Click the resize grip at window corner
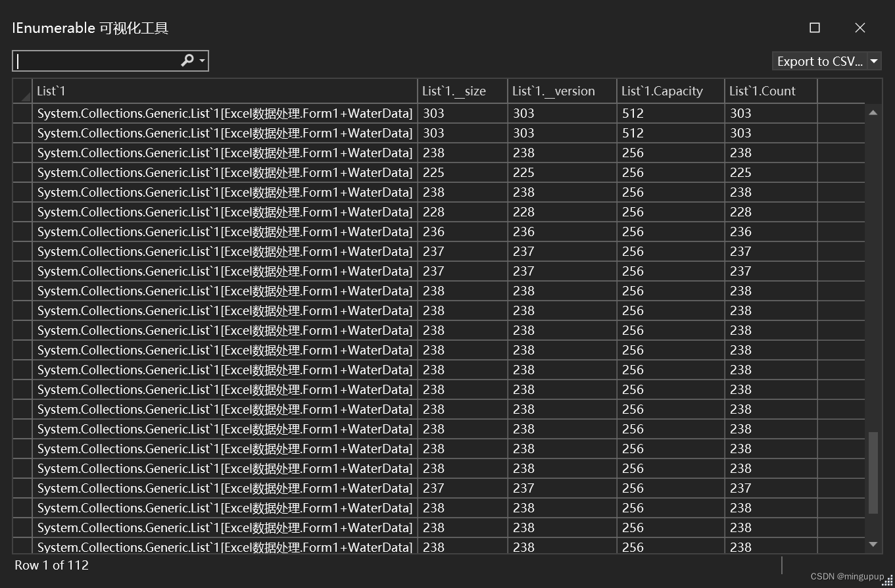This screenshot has width=895, height=588. [887, 579]
